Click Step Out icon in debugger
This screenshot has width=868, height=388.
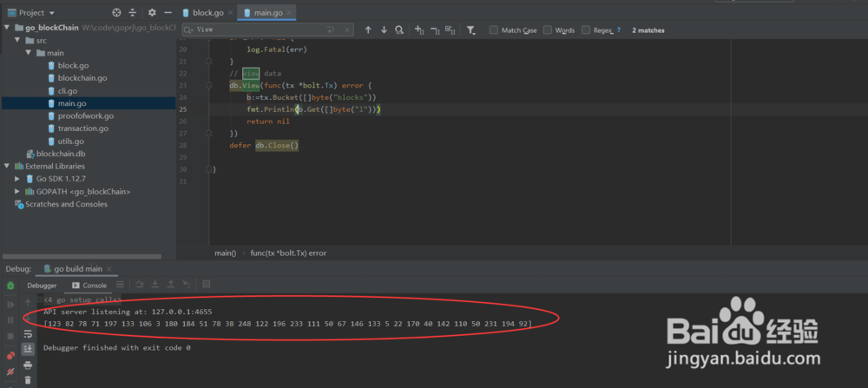click(171, 285)
